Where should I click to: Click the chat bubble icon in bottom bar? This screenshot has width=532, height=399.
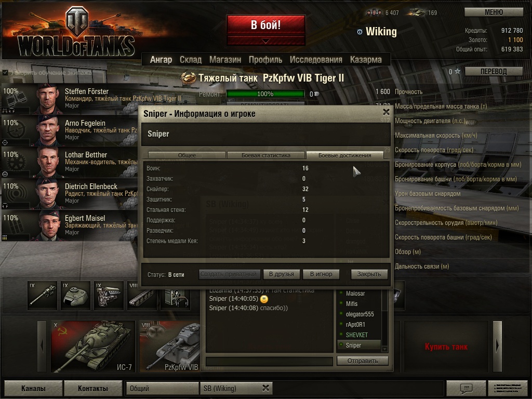[x=466, y=388]
